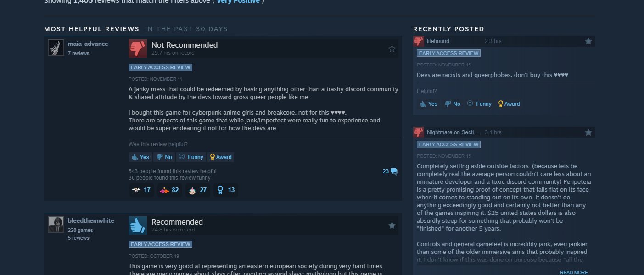
Task: Click the blue thumbs-up icon on bleedthemwhite's review
Action: click(138, 225)
